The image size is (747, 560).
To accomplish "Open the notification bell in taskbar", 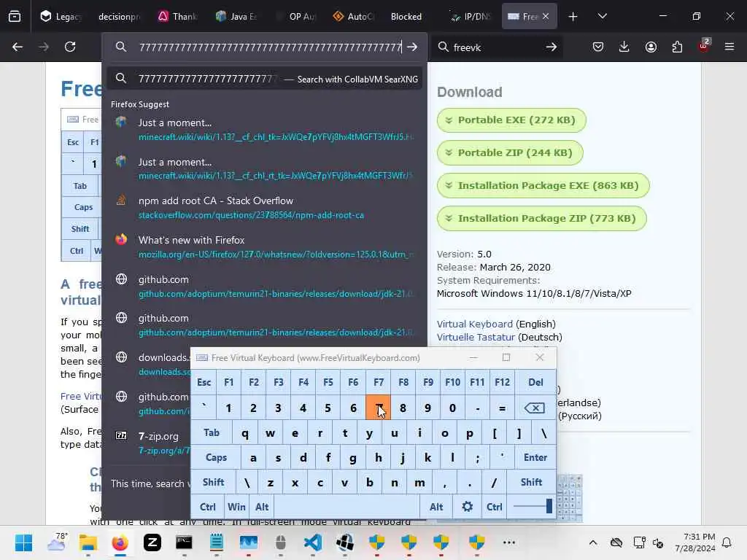I will (727, 542).
